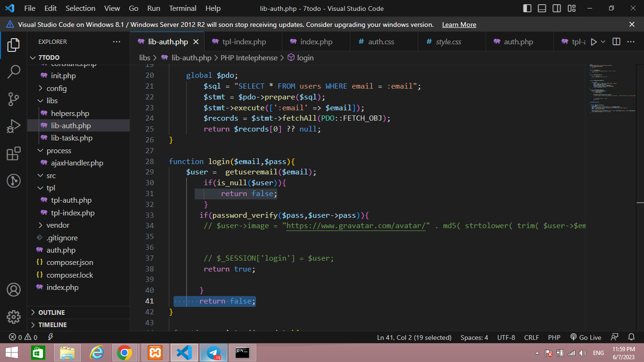644x362 pixels.
Task: Change indentation via Spaces: 4
Action: click(x=474, y=337)
